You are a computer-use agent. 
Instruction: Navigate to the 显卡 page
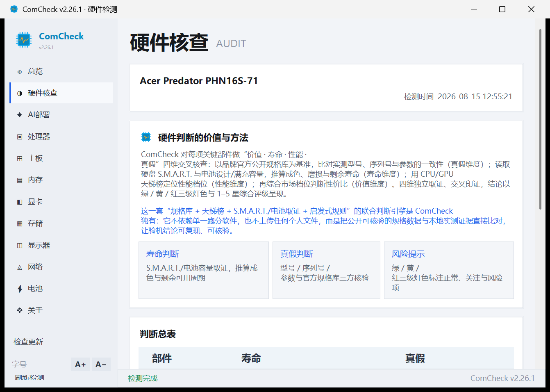coord(61,202)
